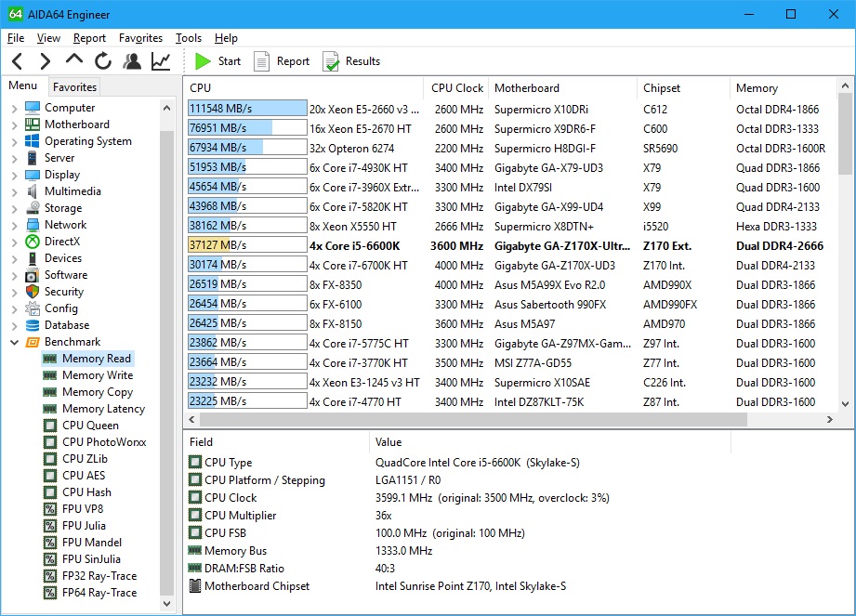The width and height of the screenshot is (856, 616).
Task: Select FP64 Ray-Trace benchmark
Action: (x=99, y=593)
